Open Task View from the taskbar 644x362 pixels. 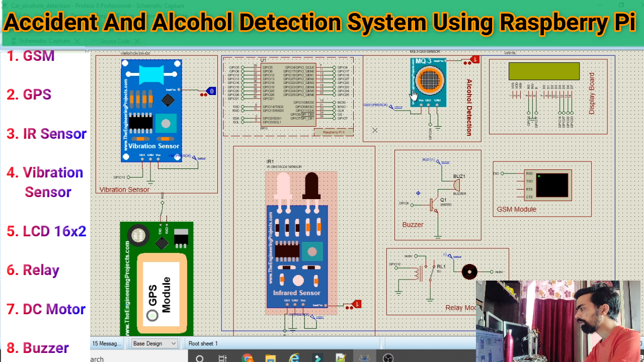[x=223, y=358]
